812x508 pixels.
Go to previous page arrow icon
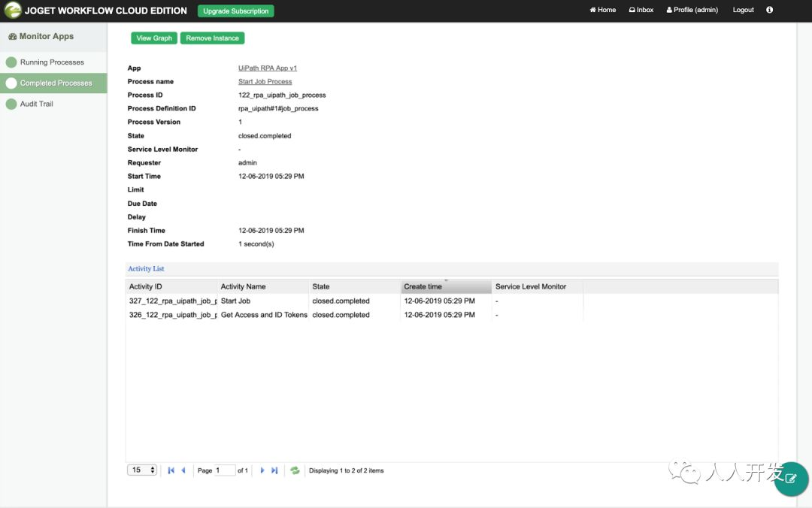183,470
